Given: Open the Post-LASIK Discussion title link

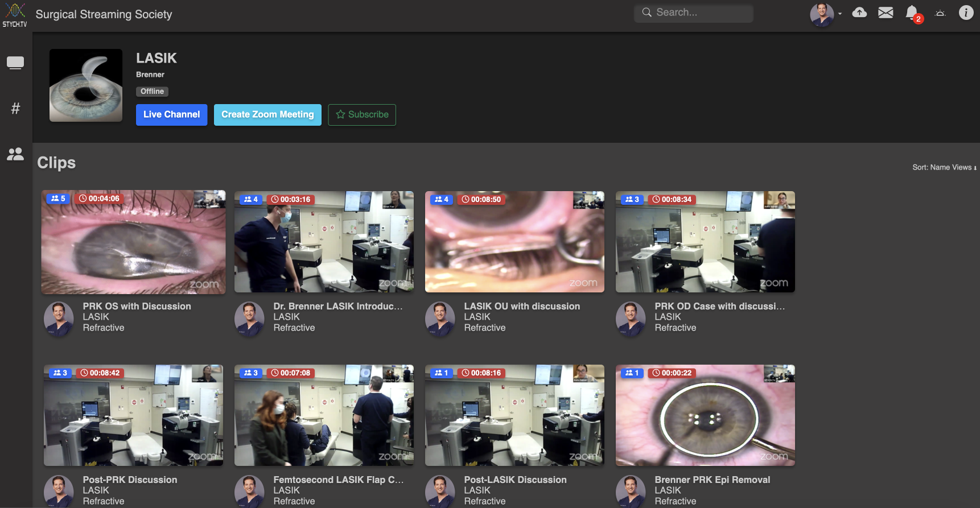Looking at the screenshot, I should point(515,480).
